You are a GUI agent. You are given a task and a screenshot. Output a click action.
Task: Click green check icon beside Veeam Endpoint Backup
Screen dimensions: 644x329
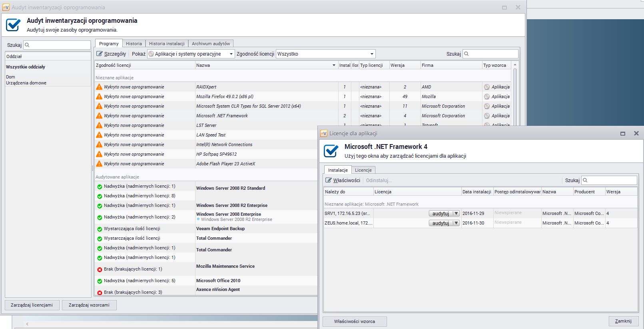[x=100, y=229]
